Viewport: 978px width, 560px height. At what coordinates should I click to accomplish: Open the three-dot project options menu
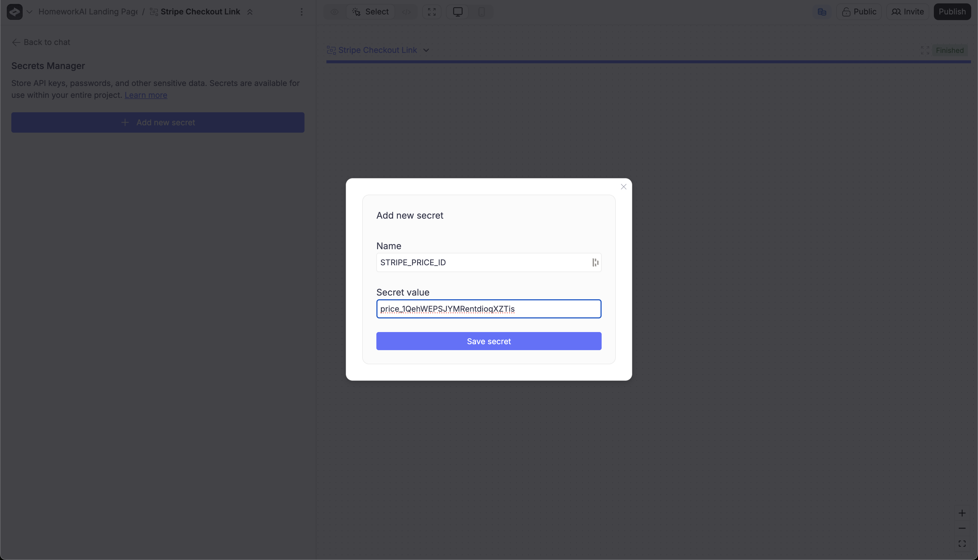tap(302, 12)
